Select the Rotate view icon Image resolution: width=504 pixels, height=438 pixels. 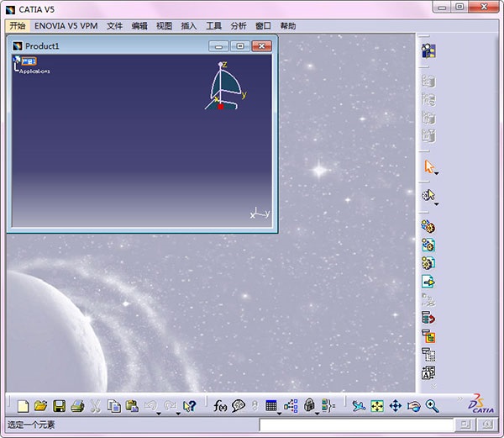click(x=413, y=406)
